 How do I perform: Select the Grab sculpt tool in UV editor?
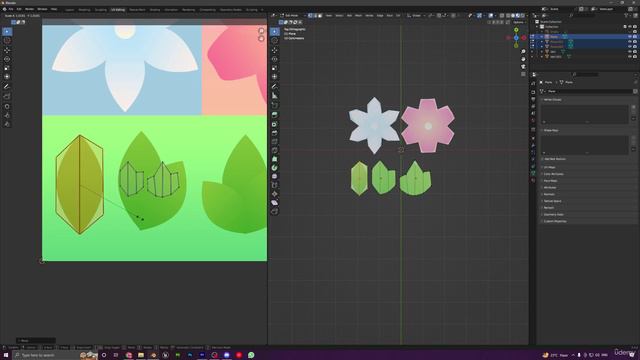pos(7,106)
